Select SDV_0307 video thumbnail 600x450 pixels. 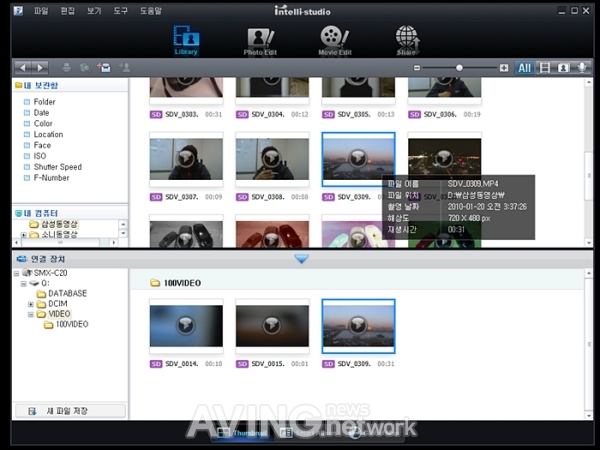click(186, 160)
